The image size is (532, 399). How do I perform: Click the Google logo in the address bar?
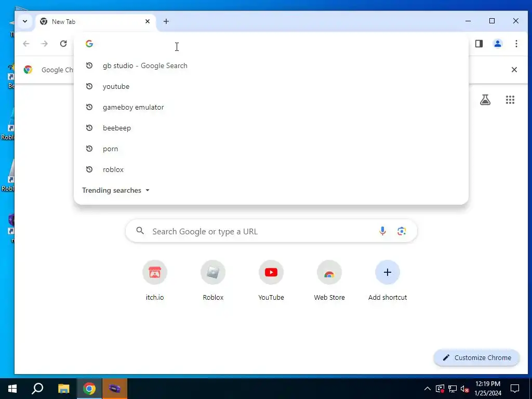(89, 44)
